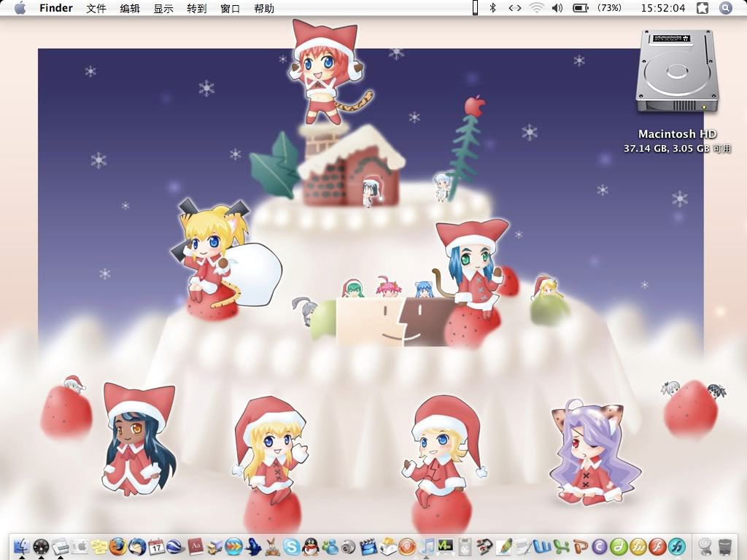Open the 文件 menu
Image resolution: width=747 pixels, height=560 pixels.
[x=96, y=8]
